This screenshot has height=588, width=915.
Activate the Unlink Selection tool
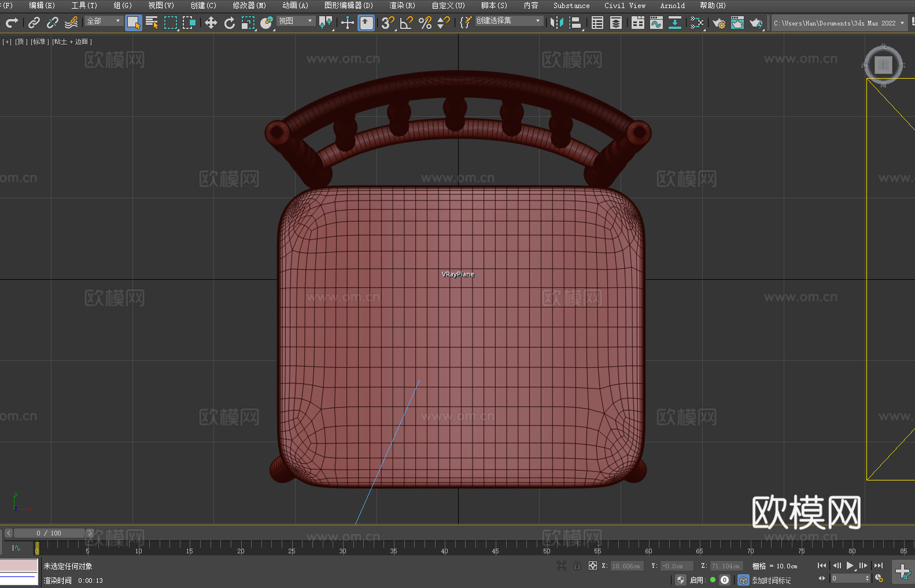(53, 23)
